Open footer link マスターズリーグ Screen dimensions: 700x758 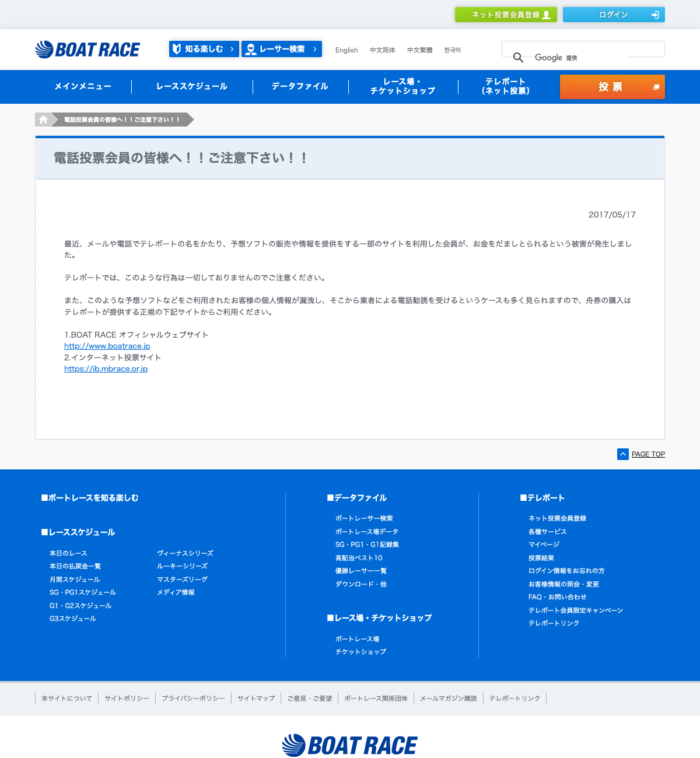coord(182,580)
